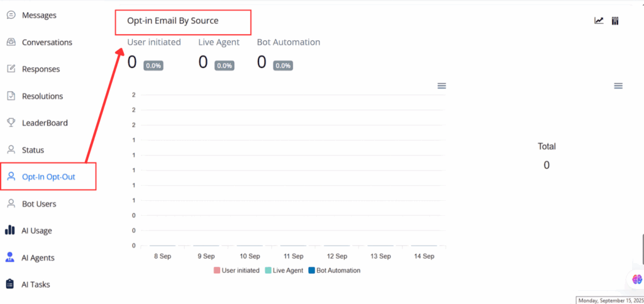Toggle Live Agent series in legend

[286, 270]
